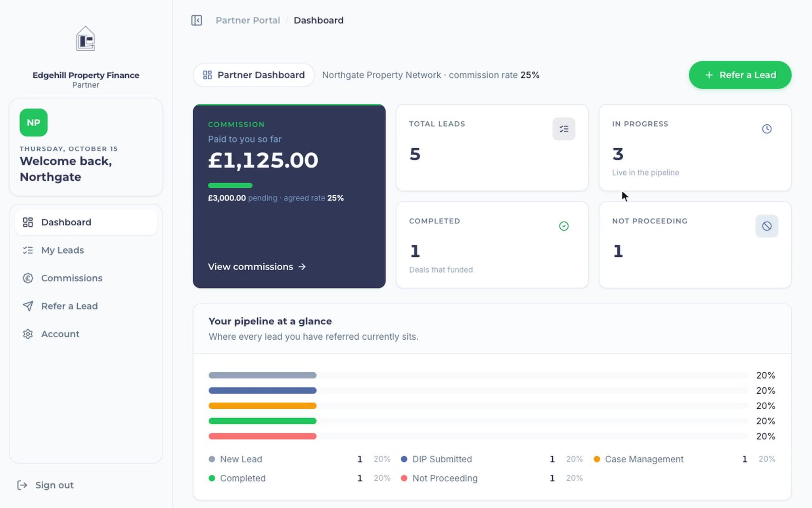Open the Not Proceeding card
Viewport: 812px width, 508px height.
point(695,245)
